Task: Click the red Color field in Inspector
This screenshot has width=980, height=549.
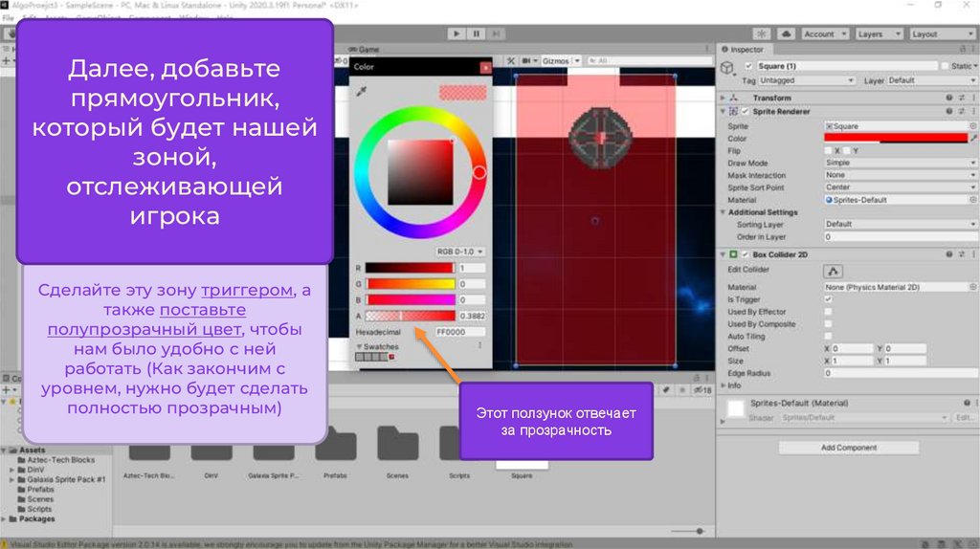Action: pos(896,139)
